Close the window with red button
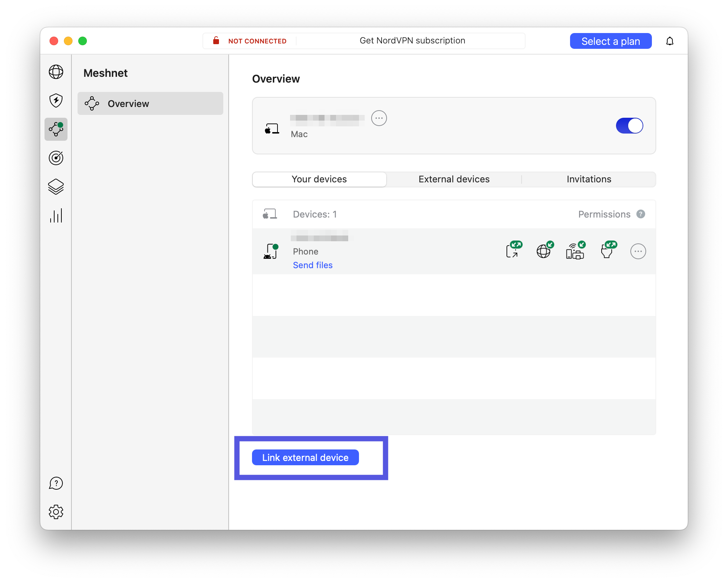 [x=54, y=41]
